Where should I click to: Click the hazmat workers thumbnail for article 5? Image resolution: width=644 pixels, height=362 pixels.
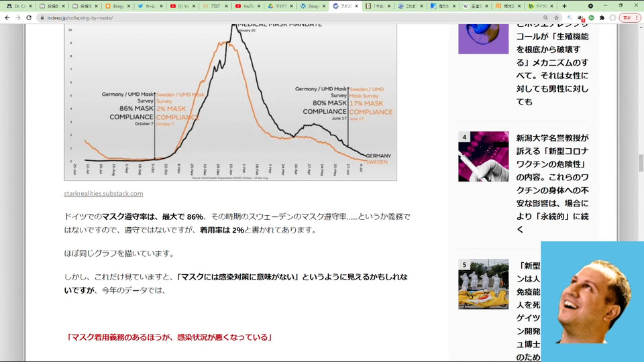(x=484, y=284)
